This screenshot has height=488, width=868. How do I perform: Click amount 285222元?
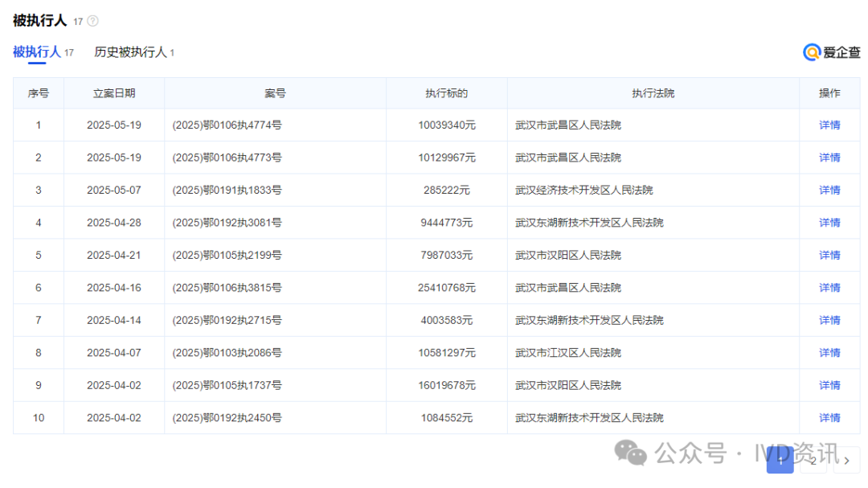pyautogui.click(x=447, y=190)
